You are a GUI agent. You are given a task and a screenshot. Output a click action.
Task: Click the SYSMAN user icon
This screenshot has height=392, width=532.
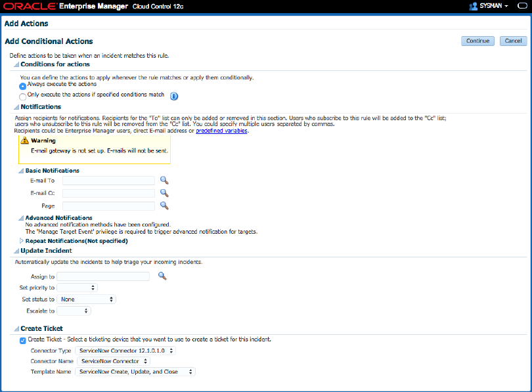point(473,6)
